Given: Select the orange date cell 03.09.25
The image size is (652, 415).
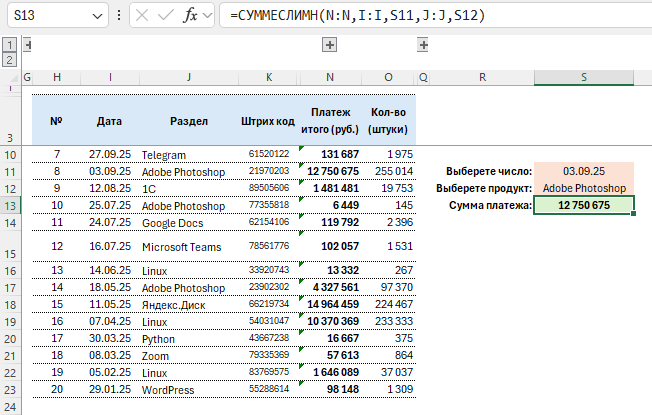Looking at the screenshot, I should click(x=584, y=171).
